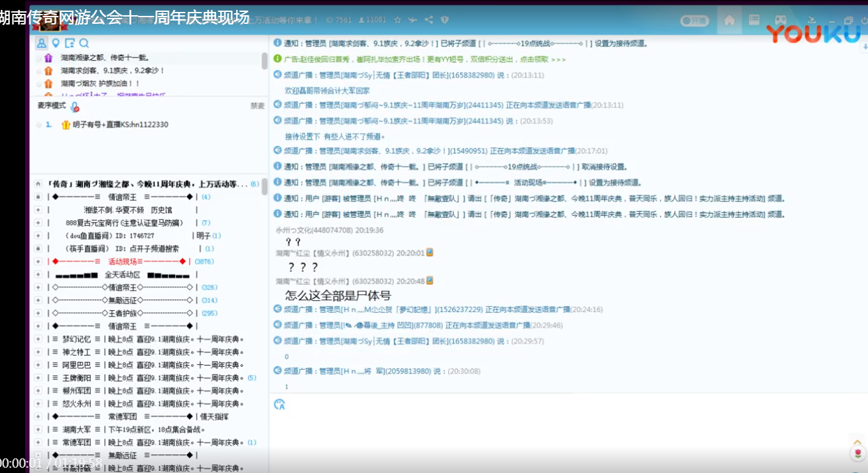Expand the 888复古元宝商行 channel
This screenshot has height=473, width=868.
(39, 223)
